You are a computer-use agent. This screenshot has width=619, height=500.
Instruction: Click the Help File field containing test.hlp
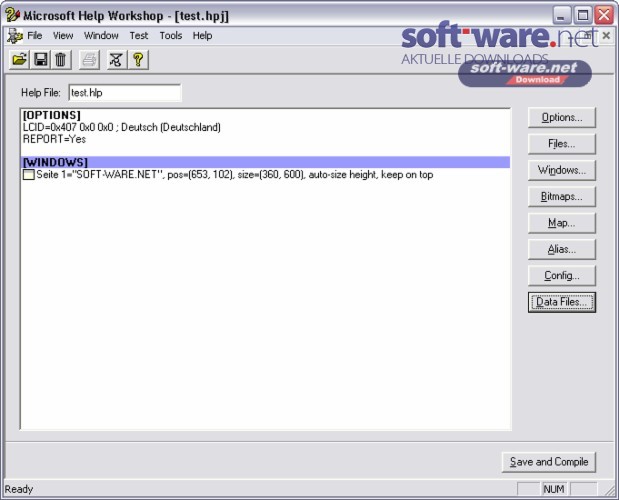pos(125,93)
